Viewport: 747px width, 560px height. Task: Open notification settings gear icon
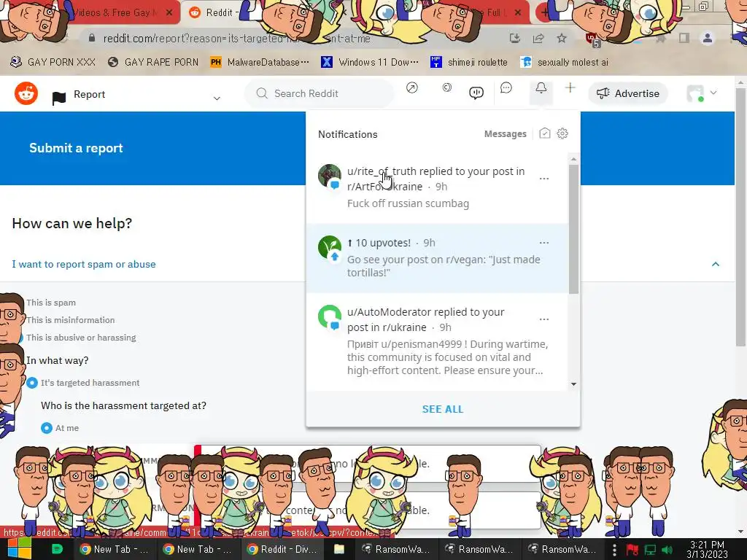562,133
